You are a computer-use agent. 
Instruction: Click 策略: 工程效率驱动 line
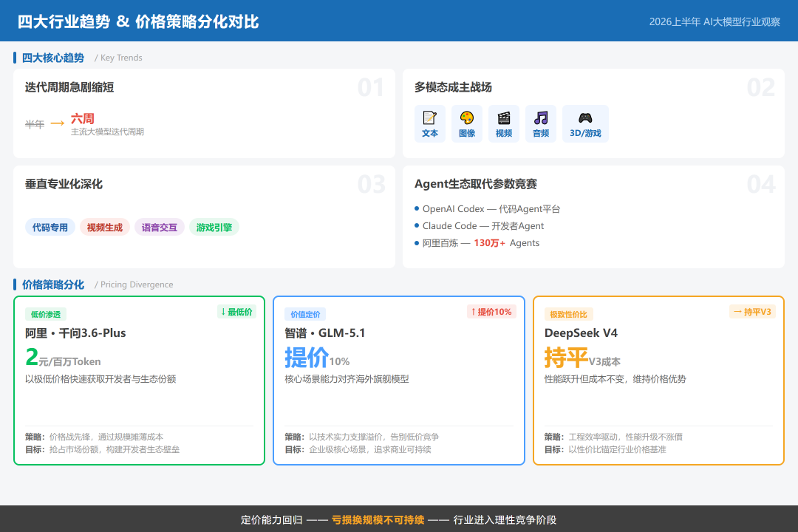613,437
